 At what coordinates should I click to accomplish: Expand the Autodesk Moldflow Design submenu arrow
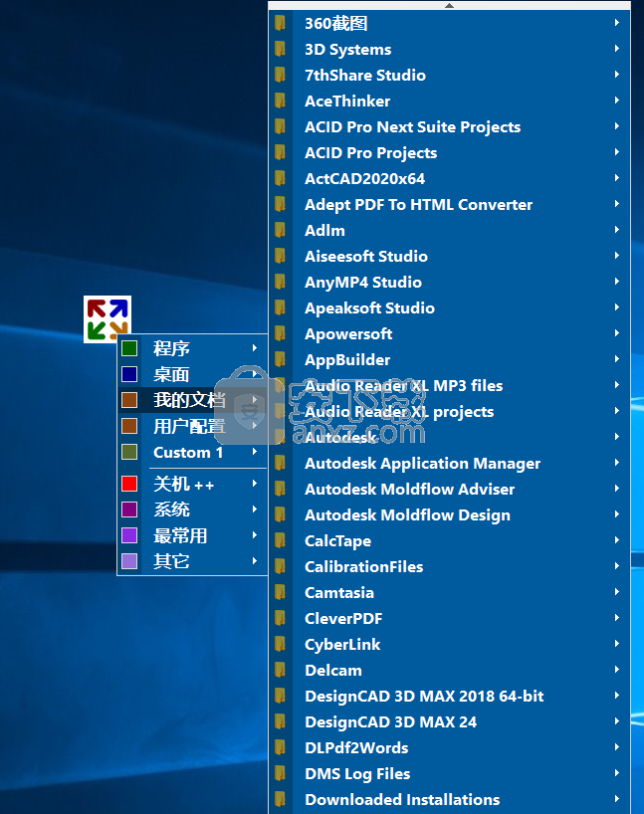pos(616,513)
